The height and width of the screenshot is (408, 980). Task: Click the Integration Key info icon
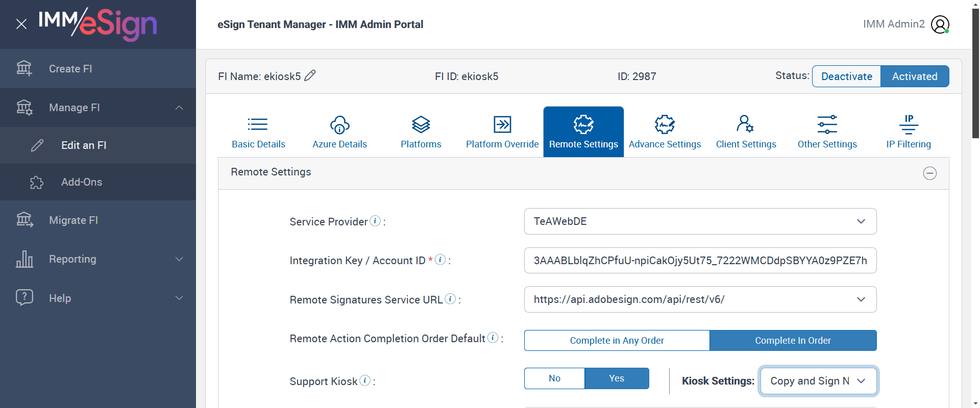(440, 260)
